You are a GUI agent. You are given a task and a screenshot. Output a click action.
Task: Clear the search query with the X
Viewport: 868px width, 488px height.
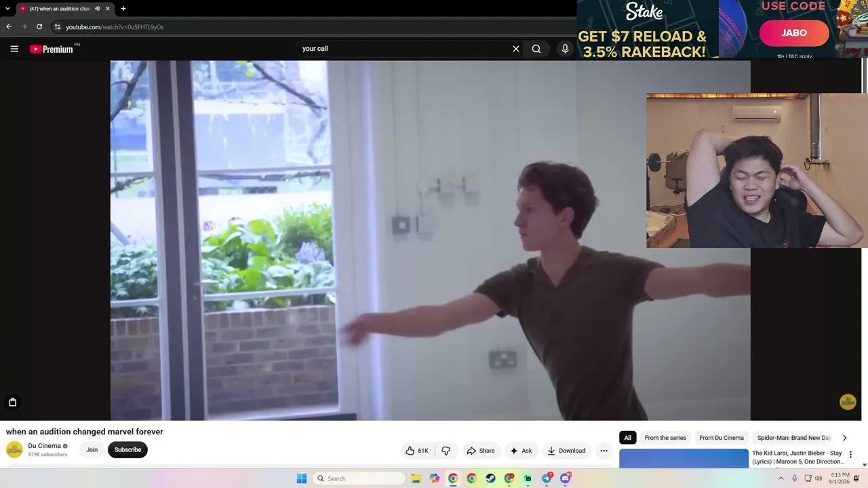coord(516,49)
